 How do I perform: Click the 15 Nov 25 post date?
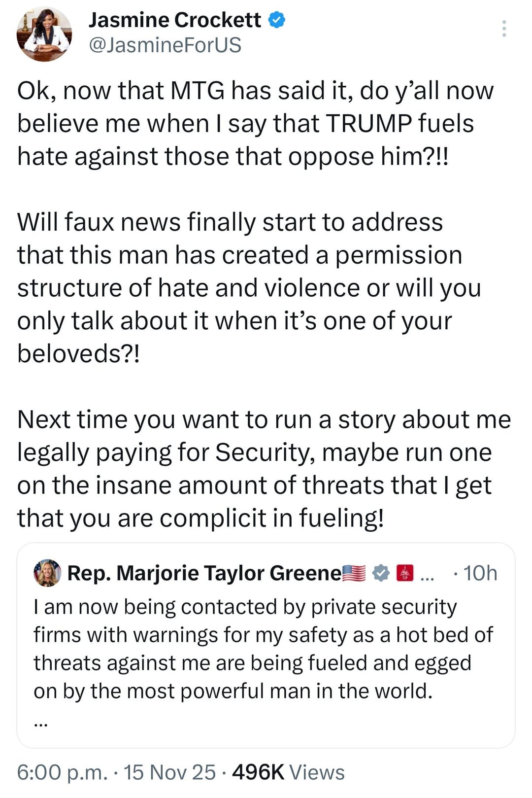tap(169, 772)
